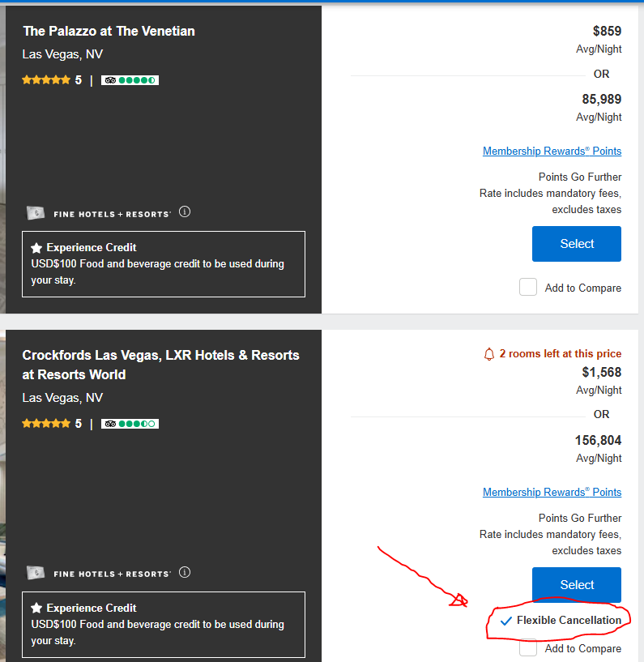Click info icon beside Crockfords Fine Hotels + Resorts

point(185,573)
